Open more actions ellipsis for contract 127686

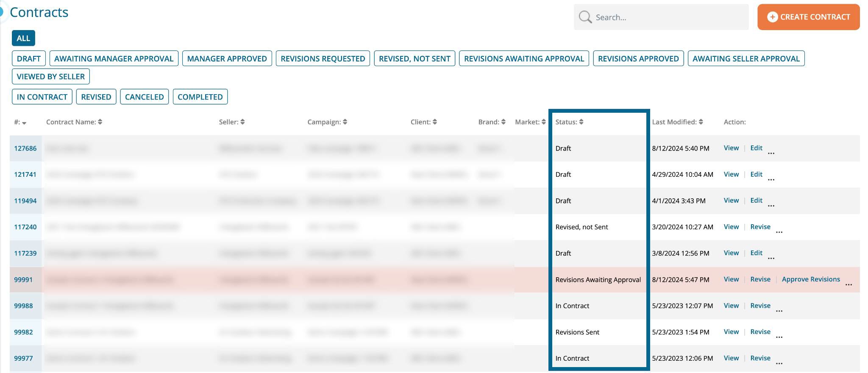(x=771, y=153)
